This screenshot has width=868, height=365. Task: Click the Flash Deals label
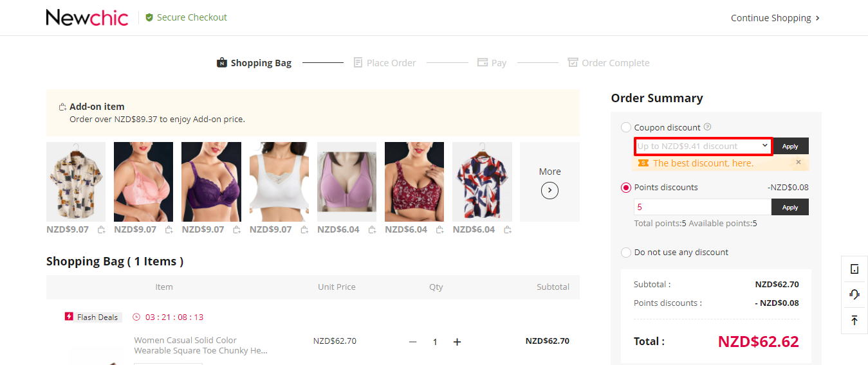98,317
